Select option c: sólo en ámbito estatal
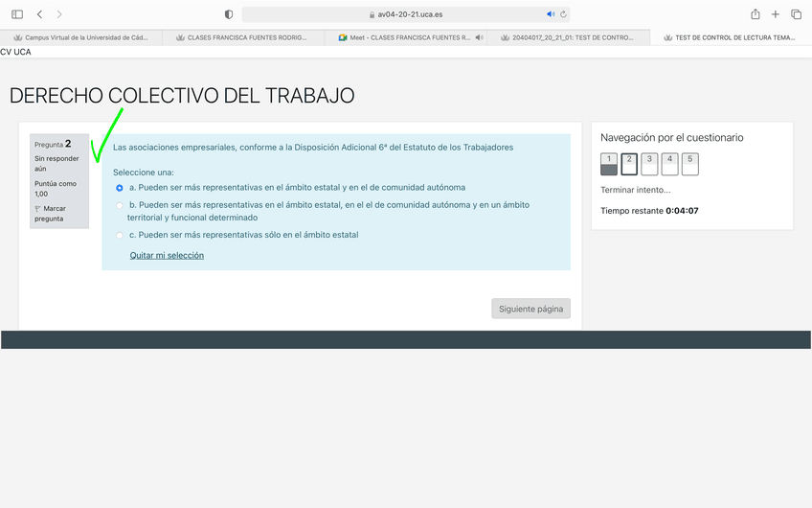Image resolution: width=812 pixels, height=508 pixels. (120, 236)
